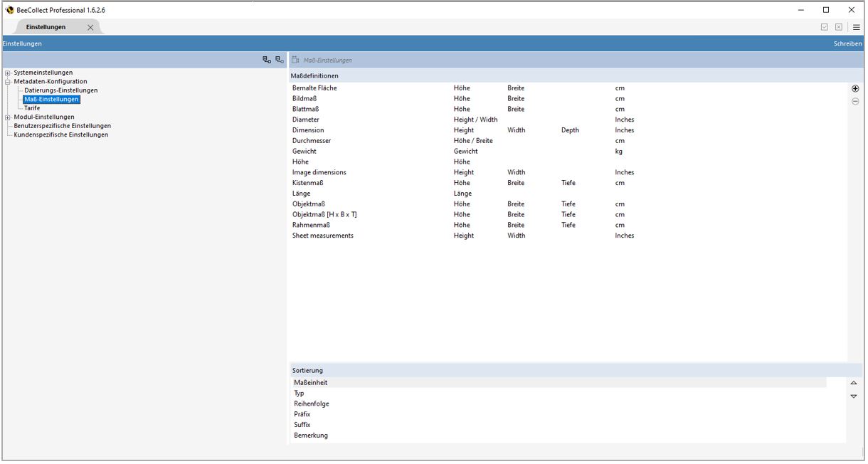Click the collapse all tree nodes icon
The image size is (868, 464).
pyautogui.click(x=279, y=60)
